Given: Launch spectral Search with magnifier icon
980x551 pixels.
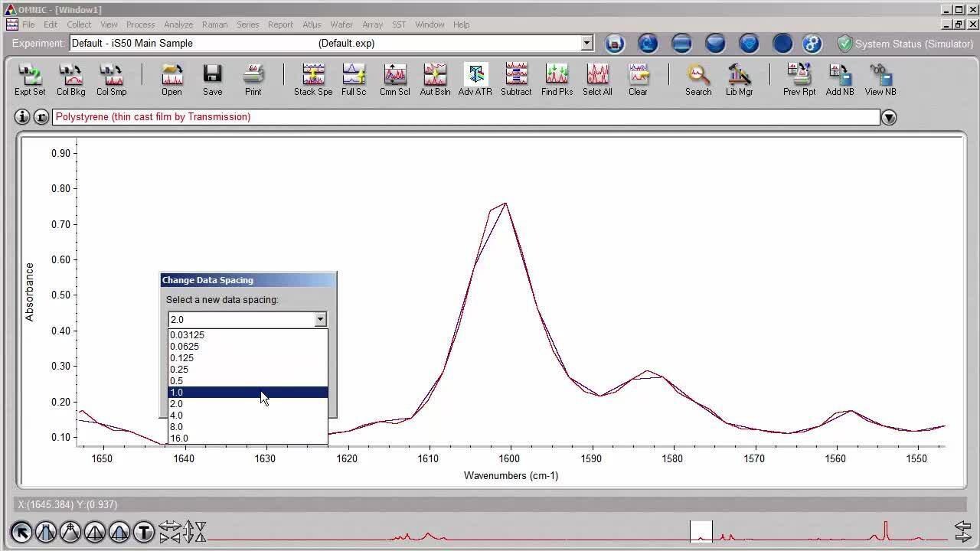Looking at the screenshot, I should pyautogui.click(x=698, y=79).
